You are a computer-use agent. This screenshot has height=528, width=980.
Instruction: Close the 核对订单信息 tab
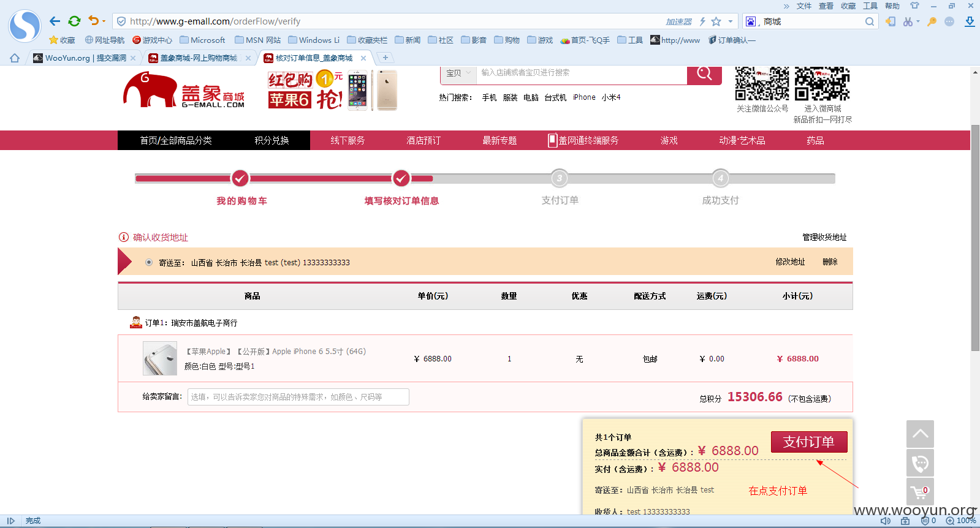point(363,58)
